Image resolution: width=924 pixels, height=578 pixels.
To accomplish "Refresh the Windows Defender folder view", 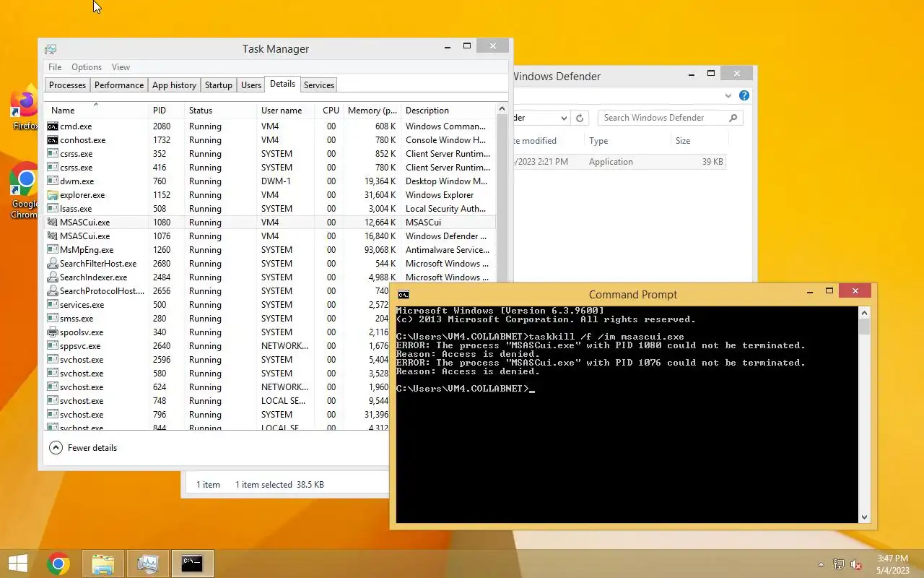I will (580, 118).
